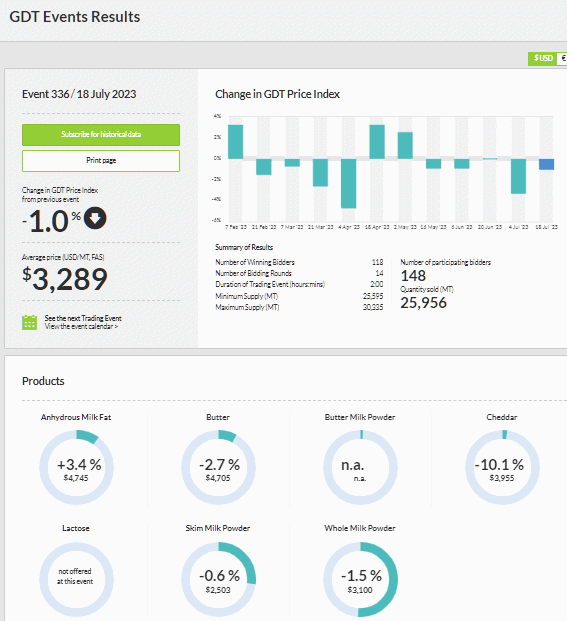The width and height of the screenshot is (567, 621).
Task: Click the Anhydrous Milk Fat label
Action: 76,417
